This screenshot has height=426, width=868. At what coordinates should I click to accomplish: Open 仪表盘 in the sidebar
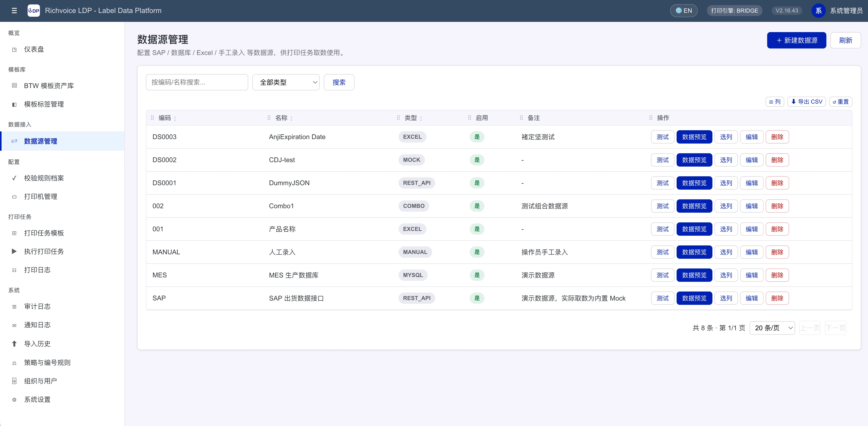[x=62, y=49]
